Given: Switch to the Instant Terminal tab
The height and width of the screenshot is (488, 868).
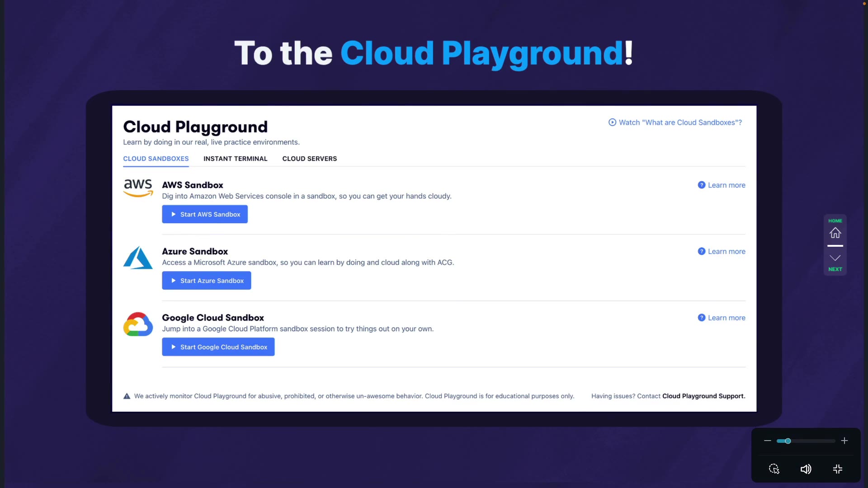Looking at the screenshot, I should [235, 159].
